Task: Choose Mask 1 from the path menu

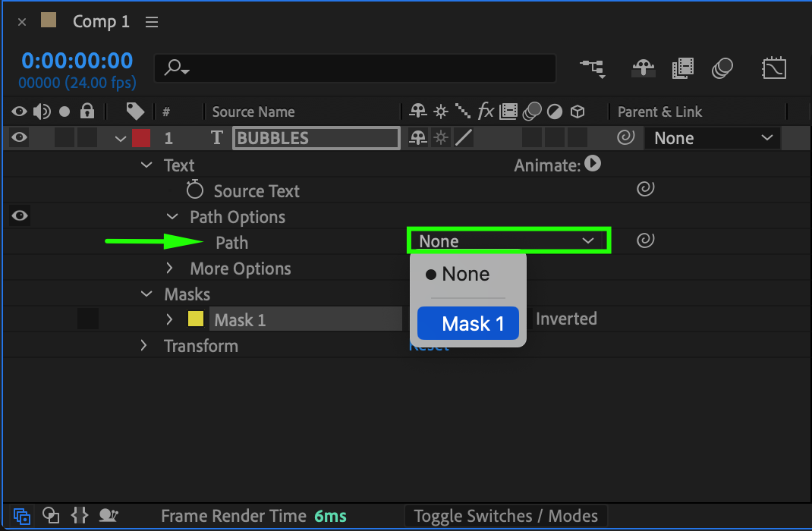Action: 468,324
